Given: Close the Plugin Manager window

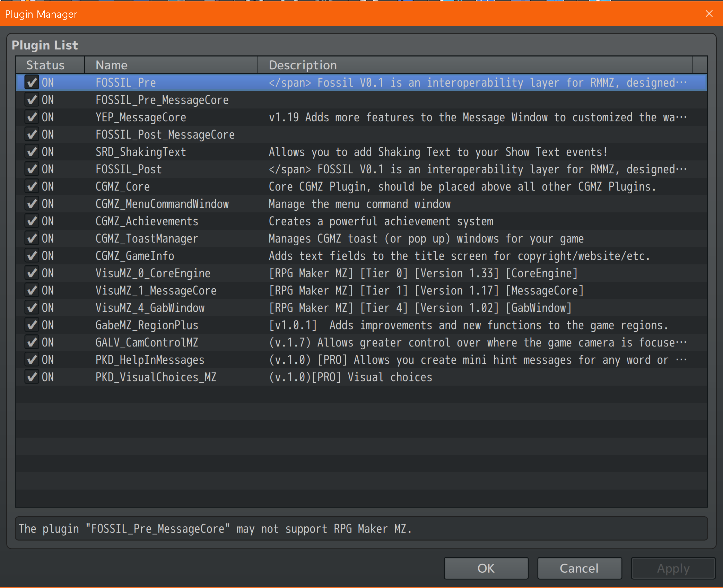Looking at the screenshot, I should (x=709, y=14).
